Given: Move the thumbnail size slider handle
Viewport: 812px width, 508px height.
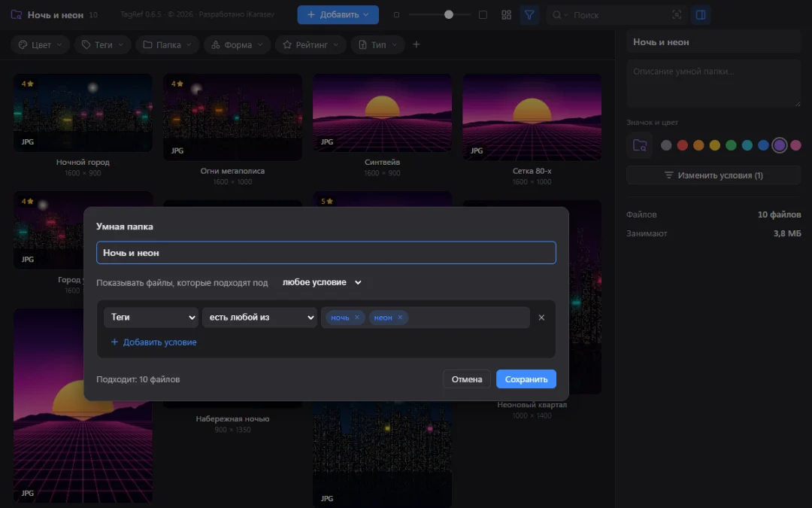Looking at the screenshot, I should tap(448, 14).
